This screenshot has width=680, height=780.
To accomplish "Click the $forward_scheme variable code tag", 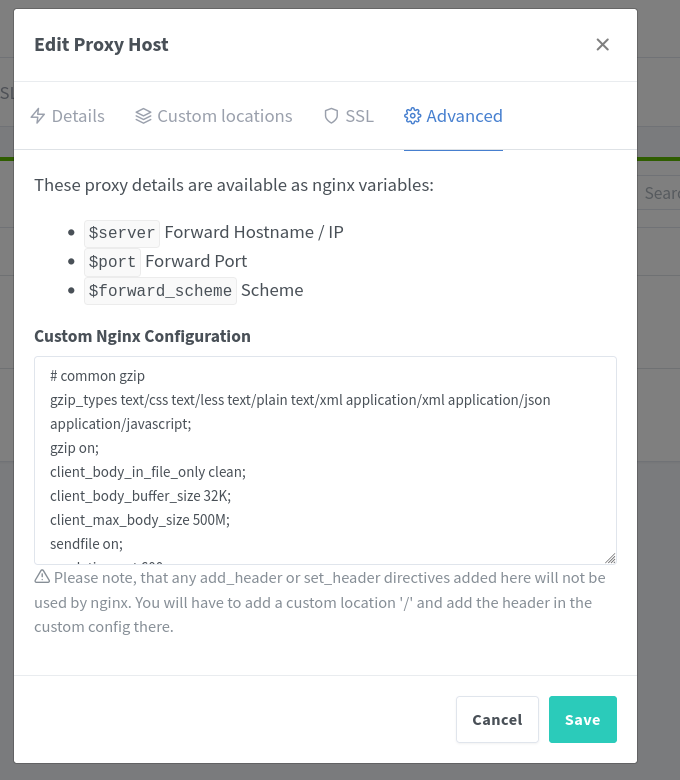I will click(160, 291).
